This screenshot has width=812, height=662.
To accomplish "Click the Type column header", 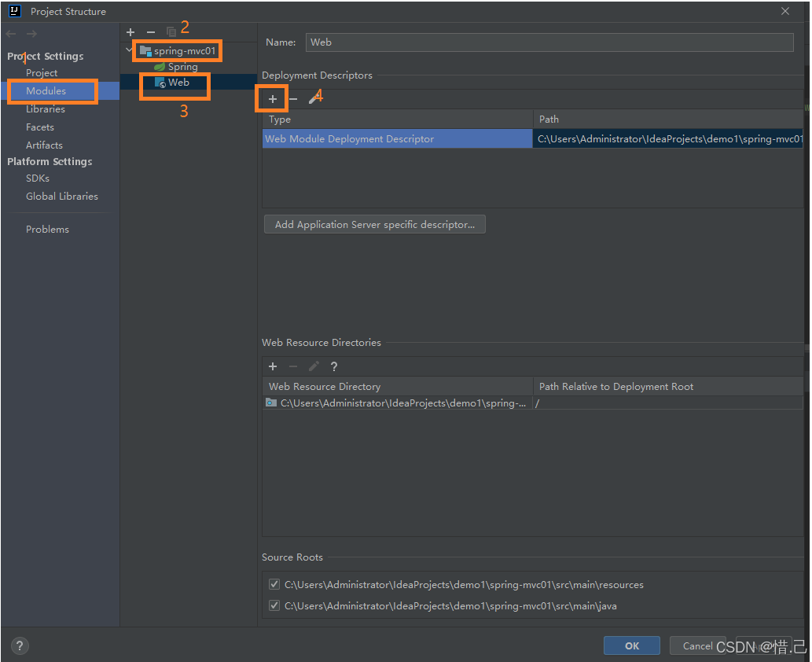I will tap(397, 120).
